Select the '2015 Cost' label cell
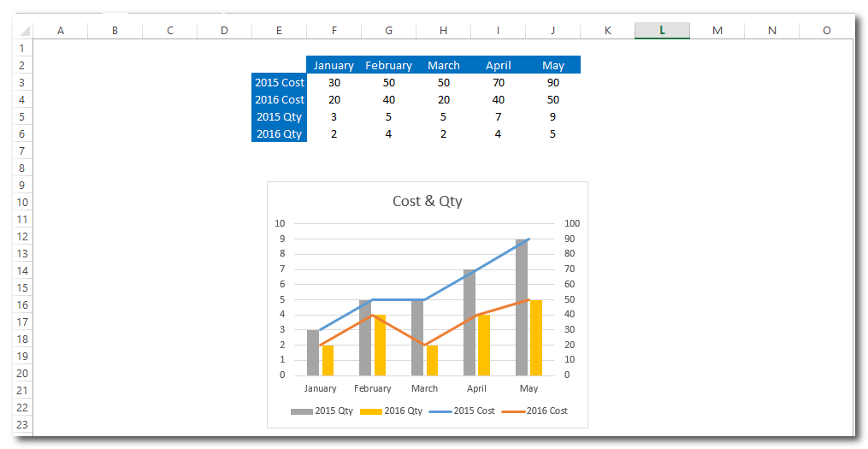868x449 pixels. point(279,82)
